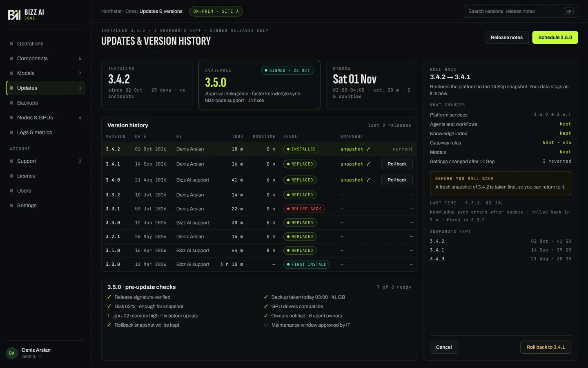Focus the search versions, release notes field

521,11
